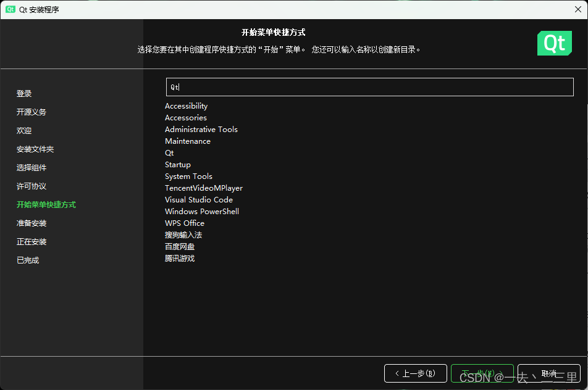This screenshot has height=390, width=588.
Task: Click the 已完成 step in sidebar
Action: click(28, 260)
